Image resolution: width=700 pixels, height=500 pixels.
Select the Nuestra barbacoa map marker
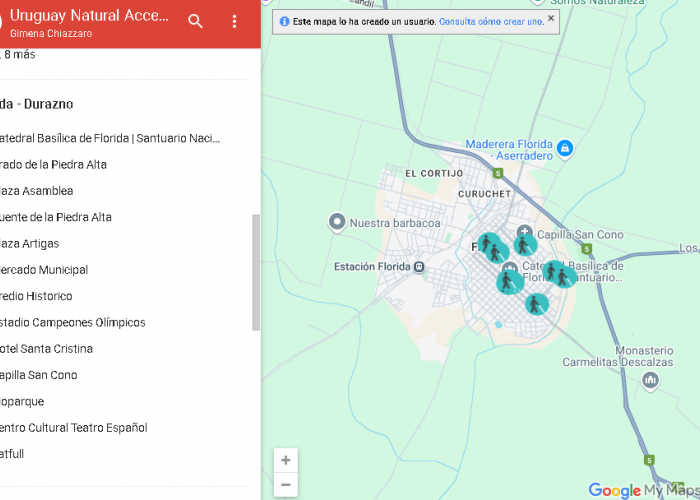tap(338, 222)
